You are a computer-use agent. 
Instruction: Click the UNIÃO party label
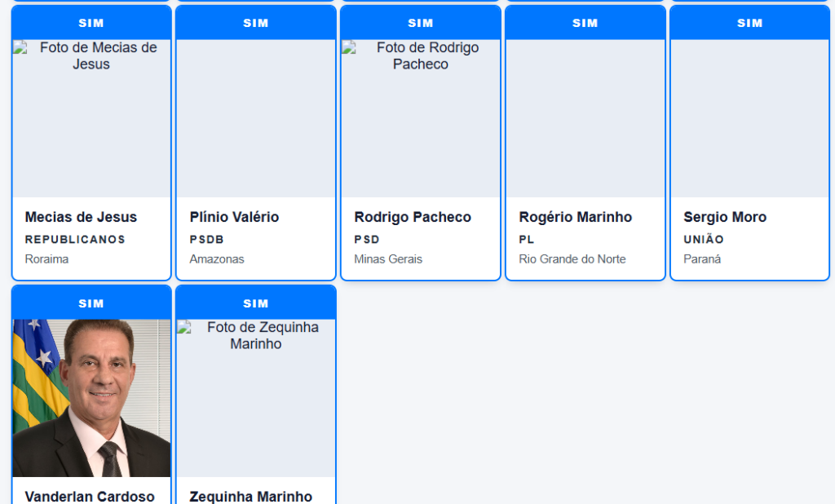point(704,240)
